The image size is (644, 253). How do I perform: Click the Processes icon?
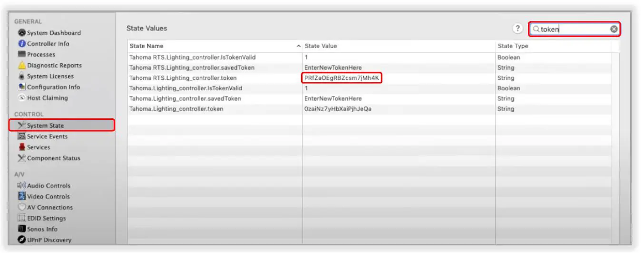pos(22,55)
